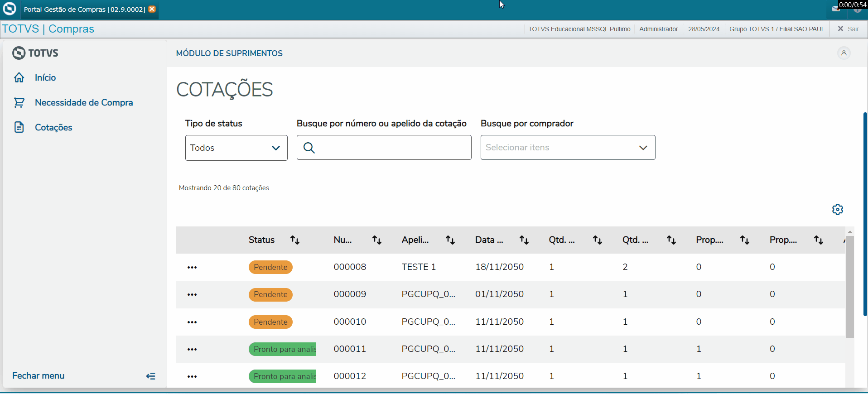The image size is (868, 394).
Task: Click the Administrador user label
Action: coord(659,29)
